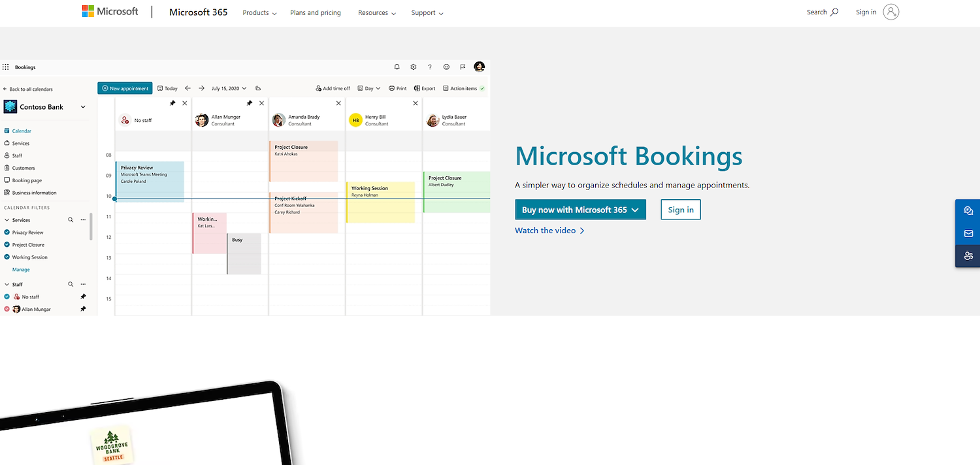Search services filter magnifier
This screenshot has width=980, height=465.
click(x=71, y=220)
